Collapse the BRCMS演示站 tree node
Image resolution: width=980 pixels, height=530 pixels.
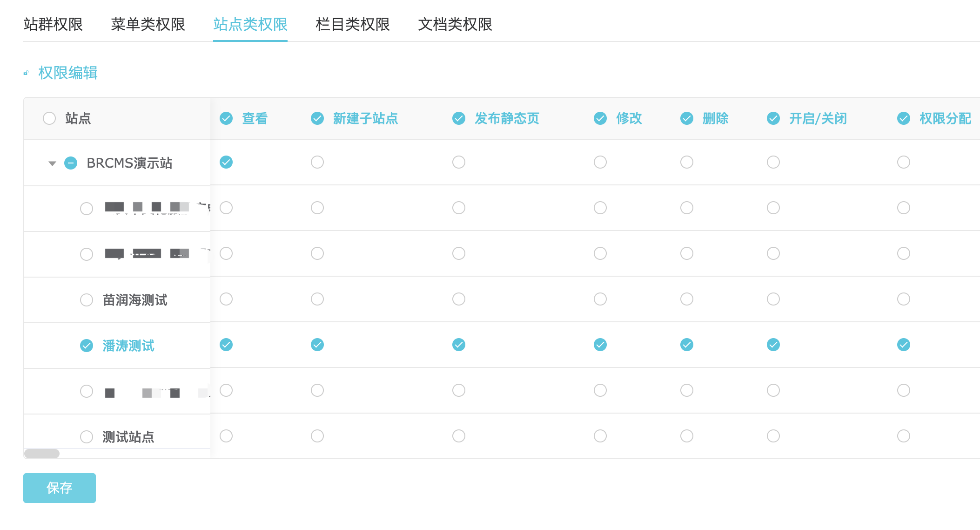[x=52, y=163]
